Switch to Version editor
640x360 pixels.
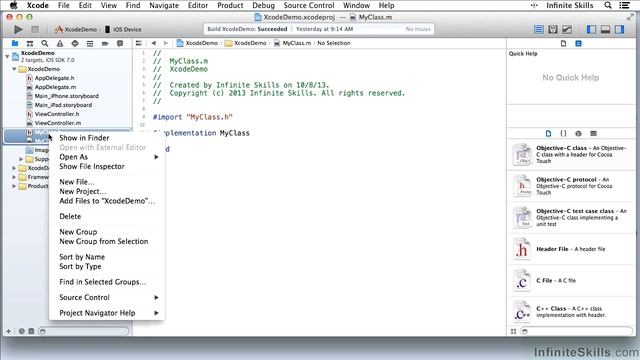567,29
